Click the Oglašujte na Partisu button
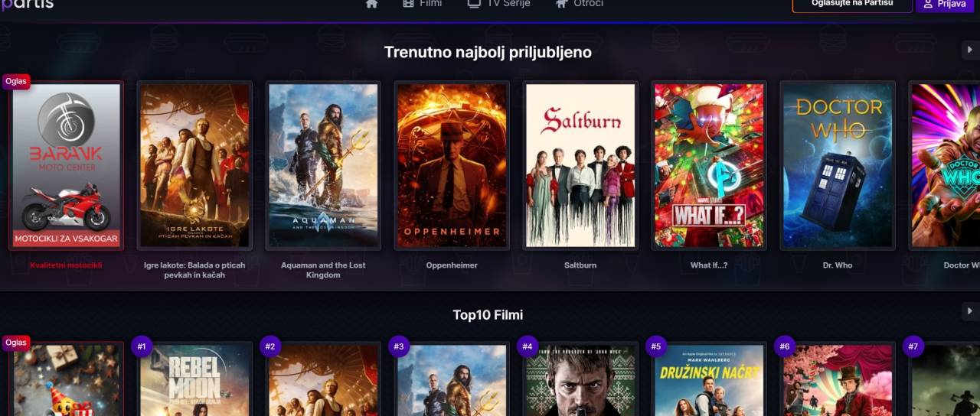Image resolution: width=980 pixels, height=416 pixels. tap(852, 4)
